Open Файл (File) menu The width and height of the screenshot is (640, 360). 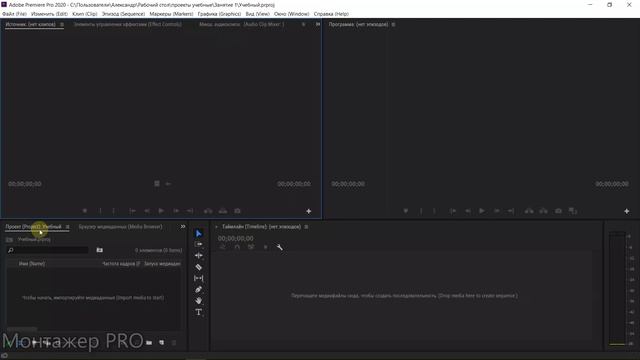[14, 14]
